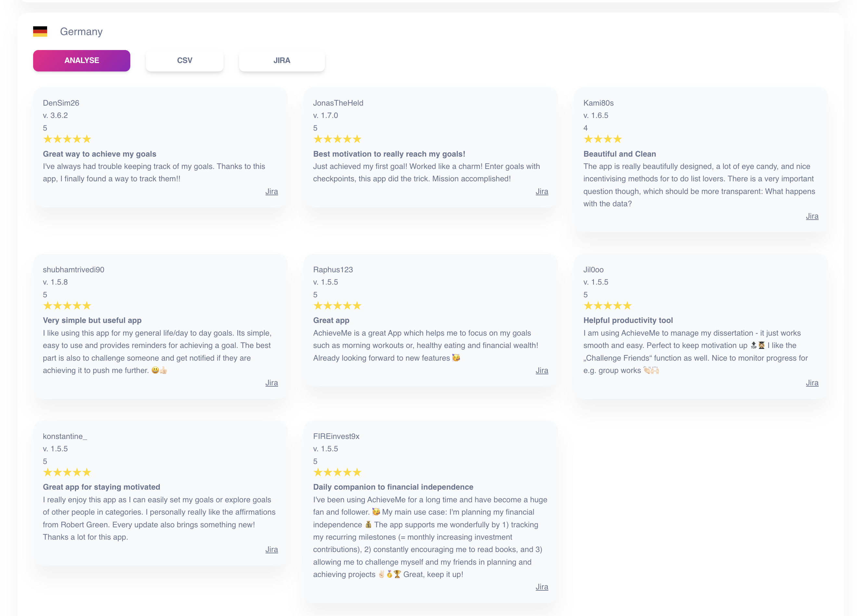857x616 pixels.
Task: Click the CSV export button
Action: (185, 60)
